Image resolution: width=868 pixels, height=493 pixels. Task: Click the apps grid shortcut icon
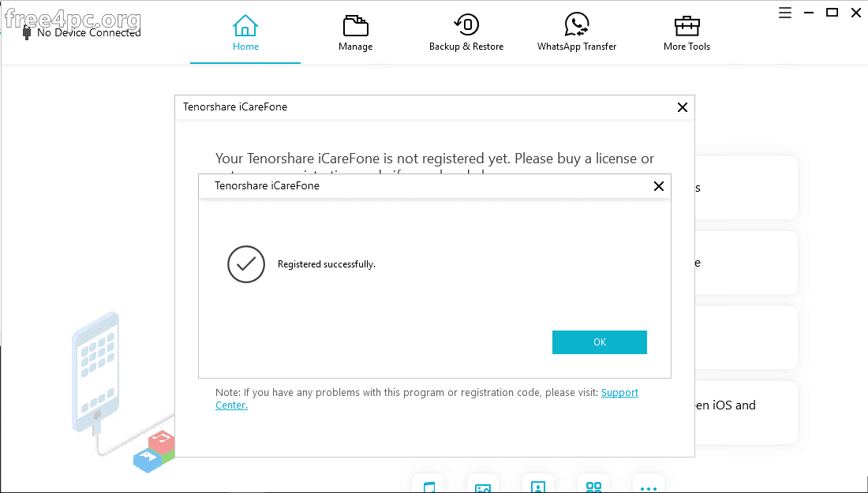point(593,487)
